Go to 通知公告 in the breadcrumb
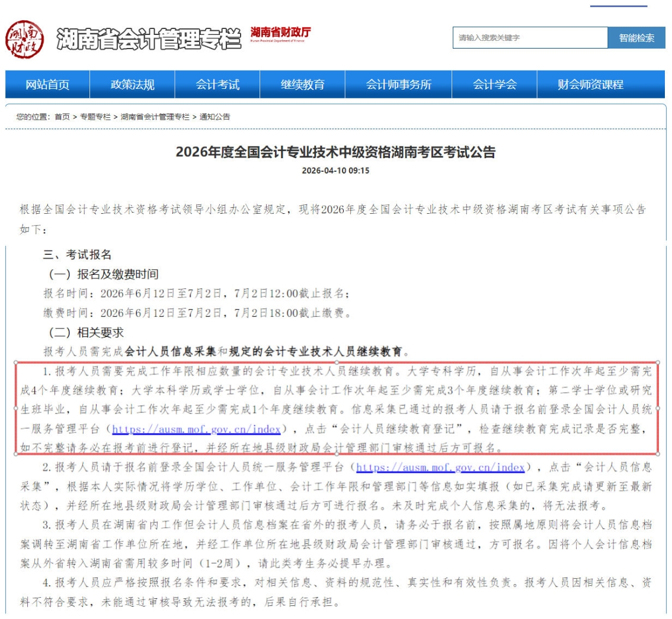The image size is (672, 619). tap(215, 117)
